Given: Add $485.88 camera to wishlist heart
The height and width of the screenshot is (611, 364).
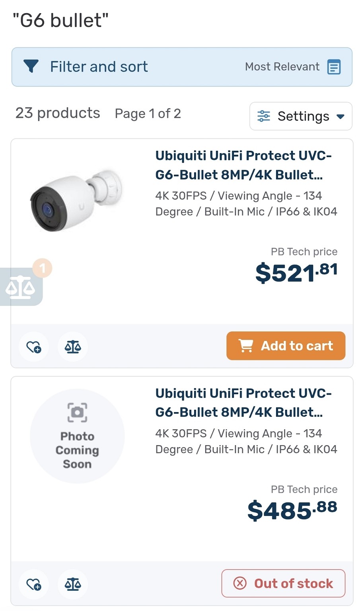Looking at the screenshot, I should [34, 584].
